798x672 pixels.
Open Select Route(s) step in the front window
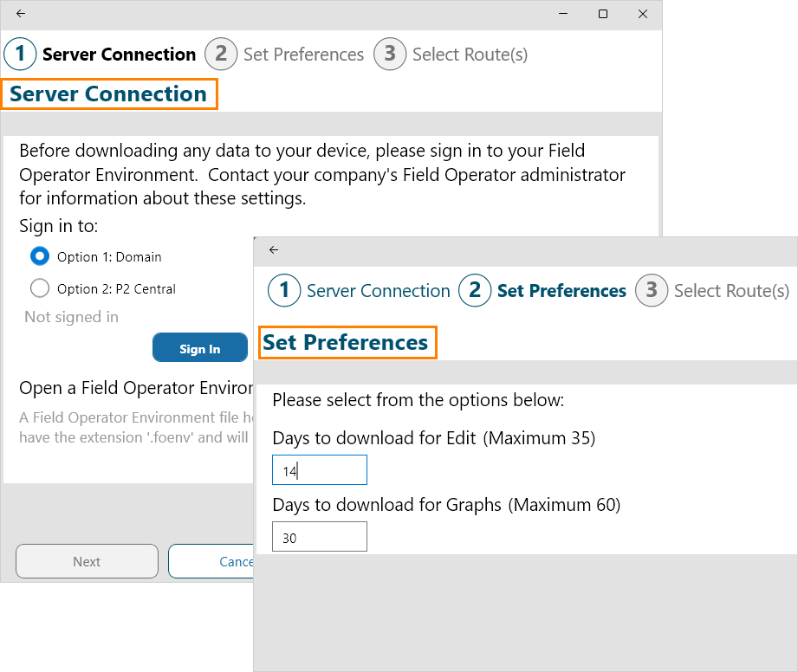[731, 291]
